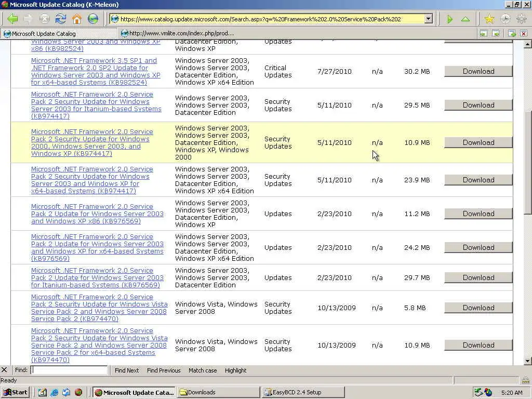
Task: Click the Safely Remove Hardware tray icon
Action: pos(478,393)
